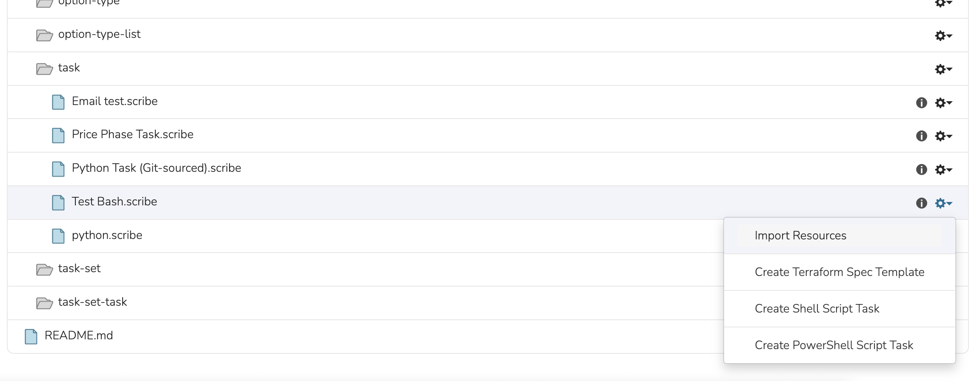The width and height of the screenshot is (980, 381).
Task: Open gear menu for Email test.scribe
Action: pos(943,103)
